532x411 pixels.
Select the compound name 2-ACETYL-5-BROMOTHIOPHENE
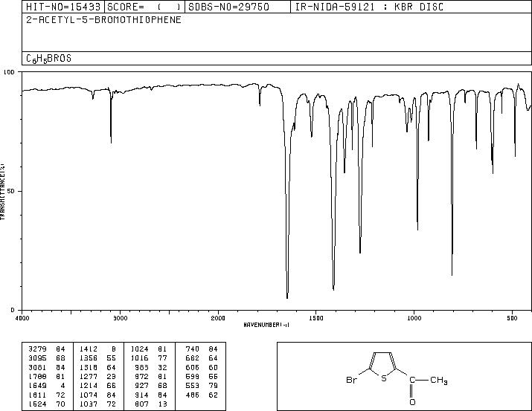point(103,19)
